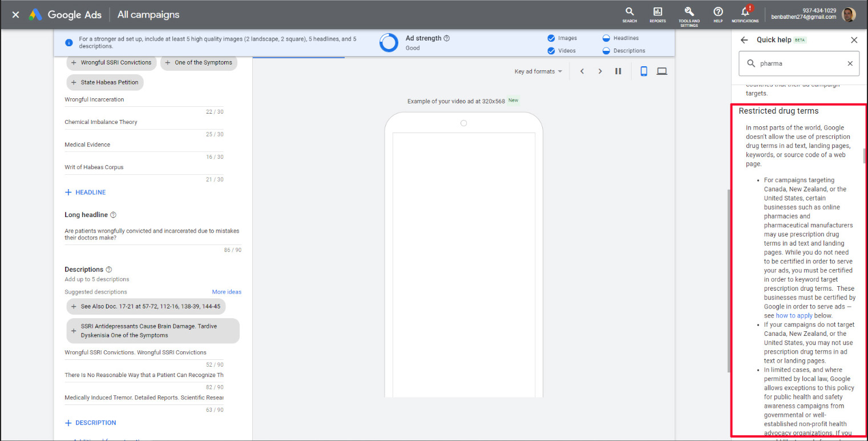This screenshot has height=441, width=868.
Task: Pause the ad preview playback
Action: point(618,71)
